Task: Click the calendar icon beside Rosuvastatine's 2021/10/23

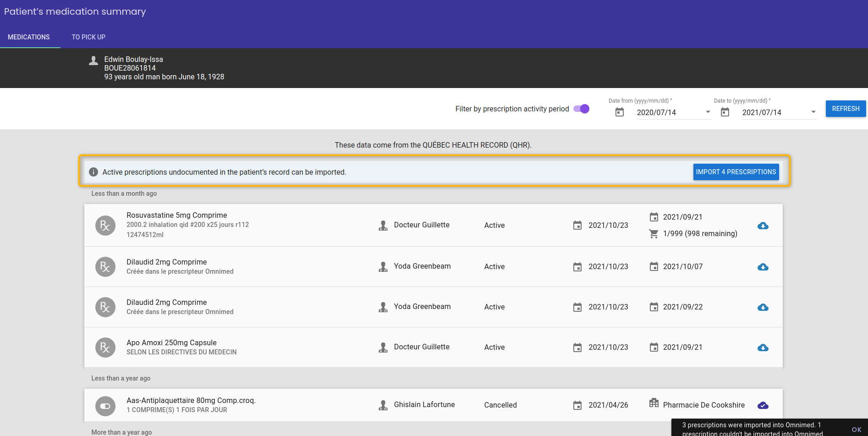Action: [577, 225]
